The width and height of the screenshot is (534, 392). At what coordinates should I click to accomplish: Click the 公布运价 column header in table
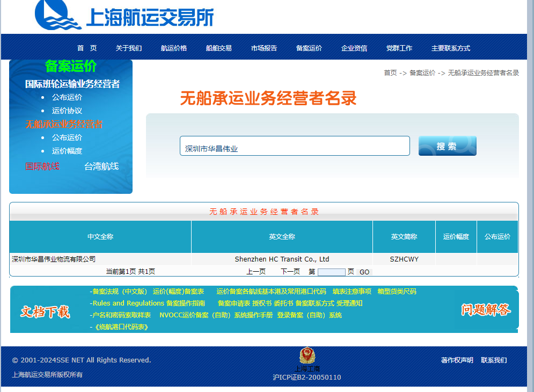[497, 237]
